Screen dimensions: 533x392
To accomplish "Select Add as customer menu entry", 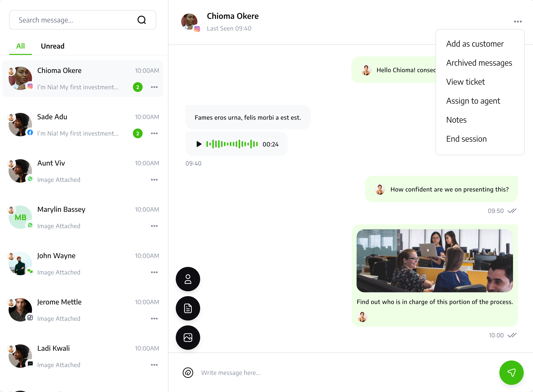I will coord(475,44).
